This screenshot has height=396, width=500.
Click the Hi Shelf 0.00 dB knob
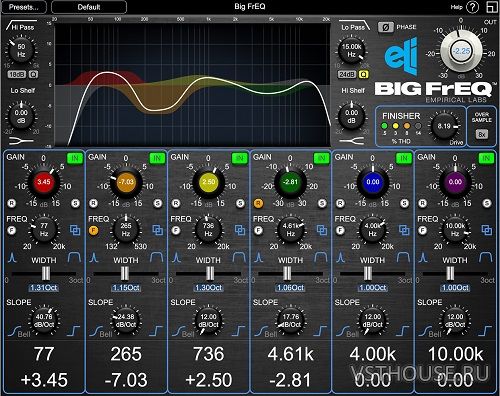(352, 116)
